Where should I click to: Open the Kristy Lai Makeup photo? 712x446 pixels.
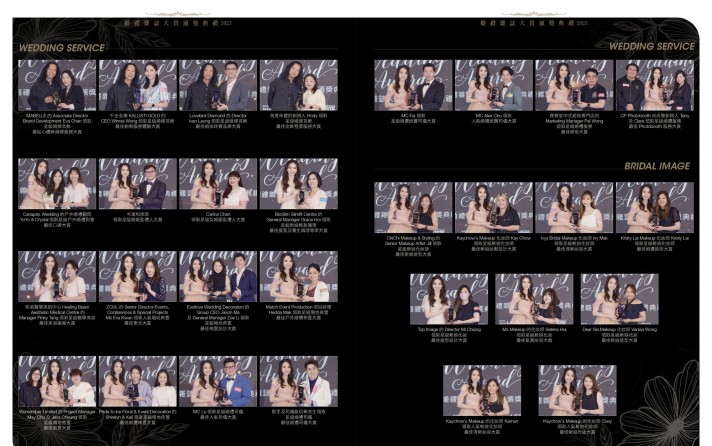(655, 208)
